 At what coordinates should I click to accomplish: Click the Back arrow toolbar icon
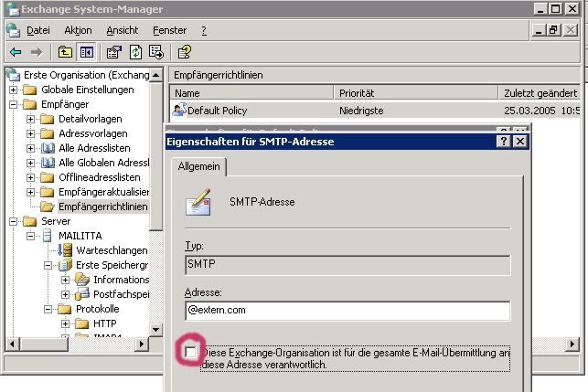pyautogui.click(x=16, y=52)
